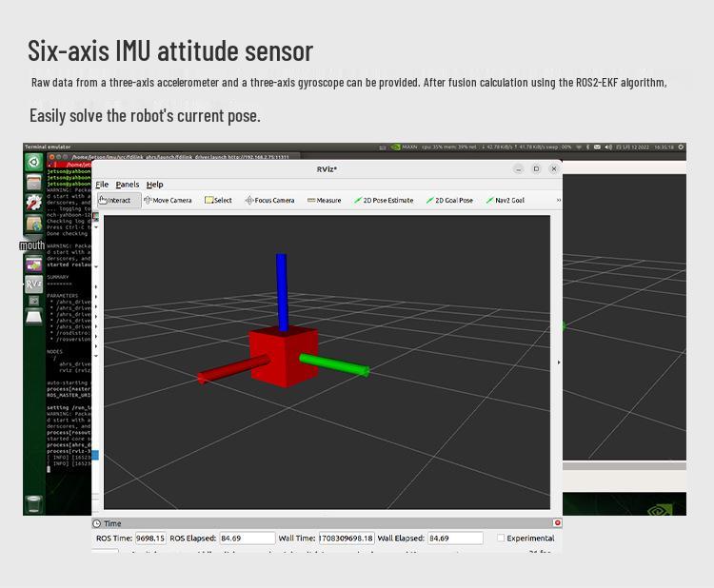Image resolution: width=714 pixels, height=588 pixels.
Task: Open the mail indicator in top bar
Action: [597, 147]
